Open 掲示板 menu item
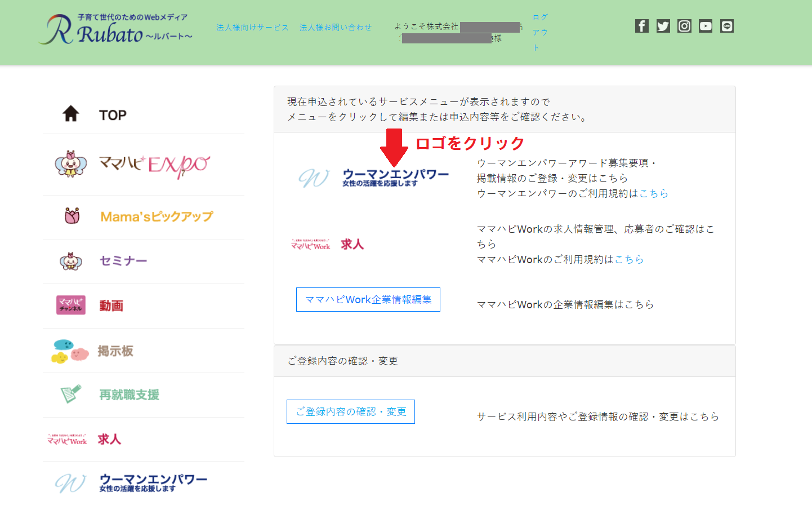The height and width of the screenshot is (505, 812). (x=115, y=351)
